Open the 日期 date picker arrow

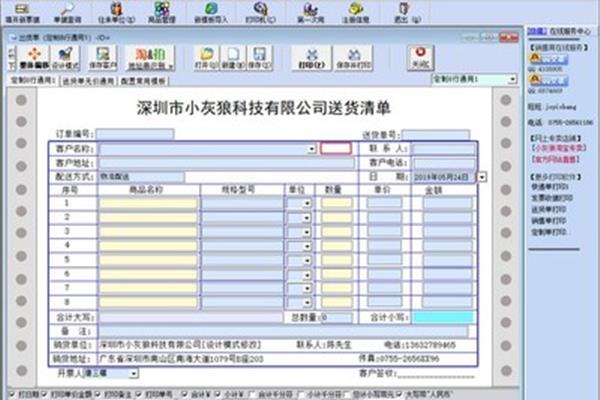point(482,177)
